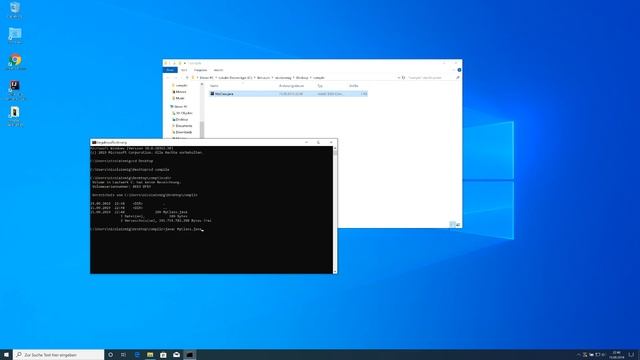Click the volume icon in system tray
Viewport: 640px width, 360px height.
click(x=603, y=355)
